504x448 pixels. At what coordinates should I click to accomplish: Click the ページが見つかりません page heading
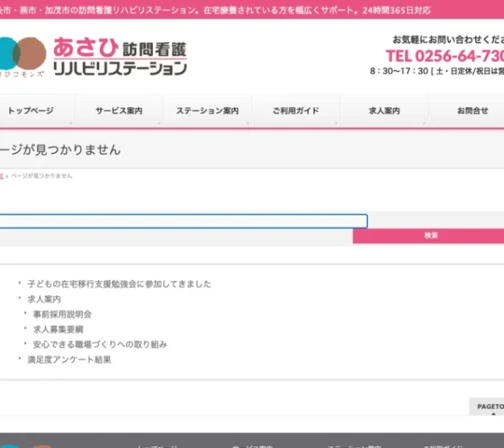click(60, 150)
